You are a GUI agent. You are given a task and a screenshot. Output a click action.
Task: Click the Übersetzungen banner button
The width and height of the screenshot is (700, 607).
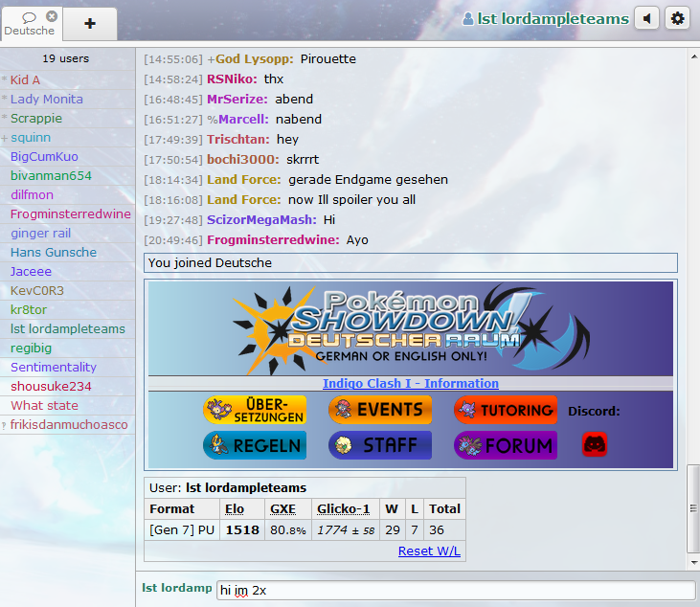(255, 410)
